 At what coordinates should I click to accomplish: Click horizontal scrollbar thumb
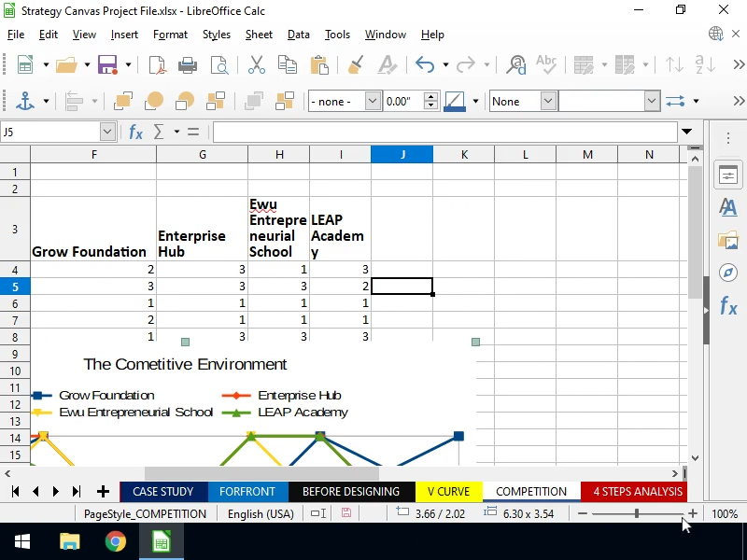tap(261, 473)
